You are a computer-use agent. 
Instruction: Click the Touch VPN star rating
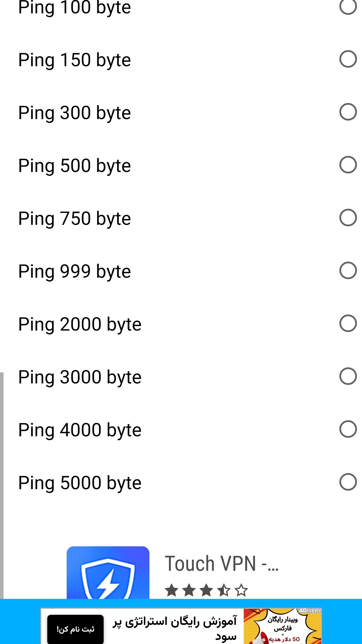[x=206, y=590]
